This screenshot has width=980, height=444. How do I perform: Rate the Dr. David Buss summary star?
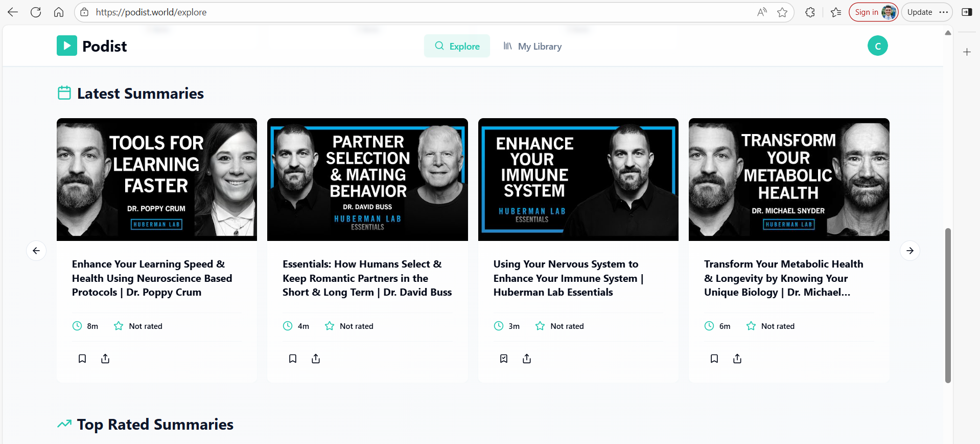point(330,326)
